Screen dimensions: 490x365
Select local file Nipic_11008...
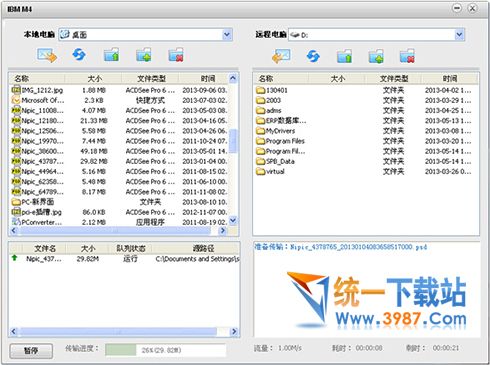click(x=120, y=110)
